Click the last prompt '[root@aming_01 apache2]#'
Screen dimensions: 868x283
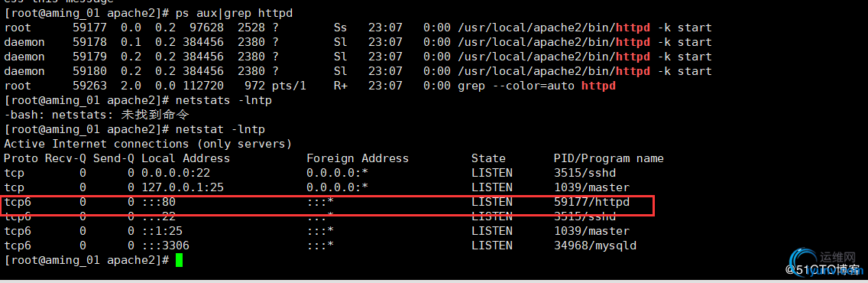click(x=86, y=260)
